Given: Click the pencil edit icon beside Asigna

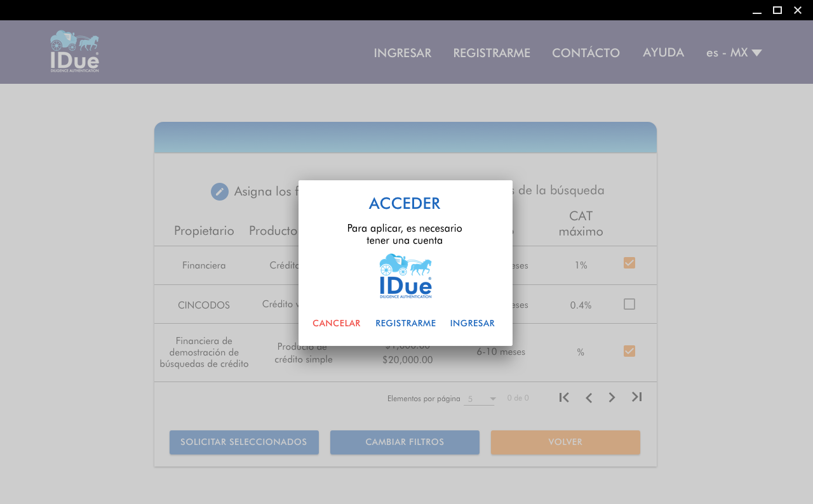Looking at the screenshot, I should (220, 192).
